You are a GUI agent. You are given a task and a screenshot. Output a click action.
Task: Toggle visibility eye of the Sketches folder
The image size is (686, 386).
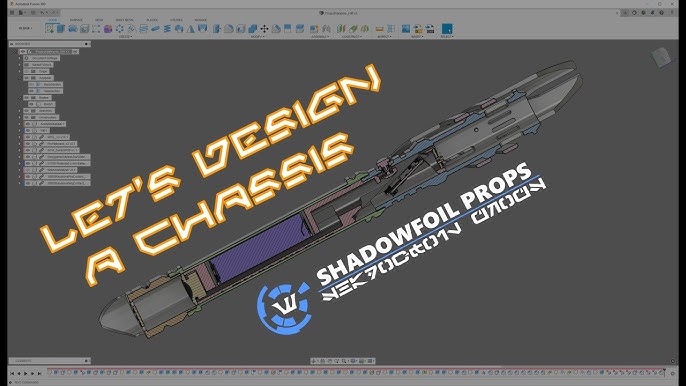click(x=27, y=110)
